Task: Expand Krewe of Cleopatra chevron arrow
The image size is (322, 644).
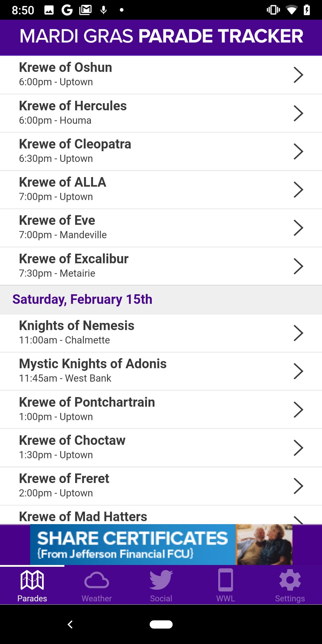Action: click(x=298, y=151)
